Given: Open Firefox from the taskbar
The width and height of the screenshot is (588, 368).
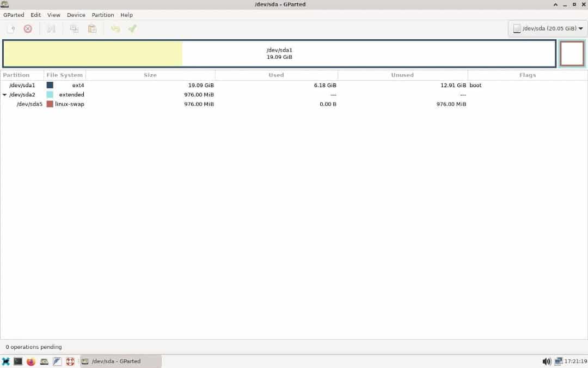Looking at the screenshot, I should 31,361.
